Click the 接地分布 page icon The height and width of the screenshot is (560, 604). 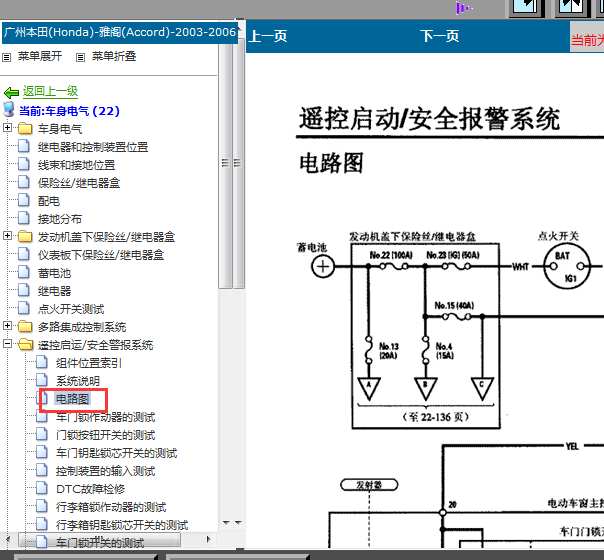24,218
